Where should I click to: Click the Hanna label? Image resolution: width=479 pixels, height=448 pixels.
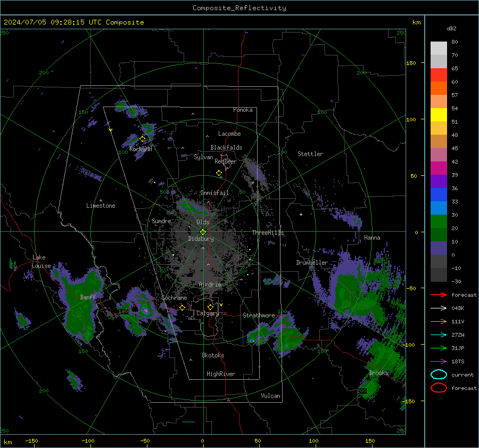click(372, 238)
